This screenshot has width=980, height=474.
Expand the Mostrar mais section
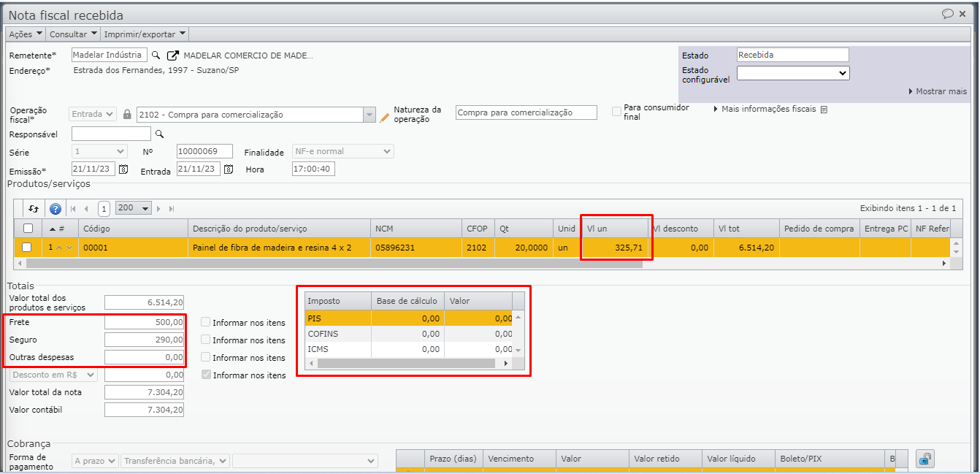click(x=938, y=91)
